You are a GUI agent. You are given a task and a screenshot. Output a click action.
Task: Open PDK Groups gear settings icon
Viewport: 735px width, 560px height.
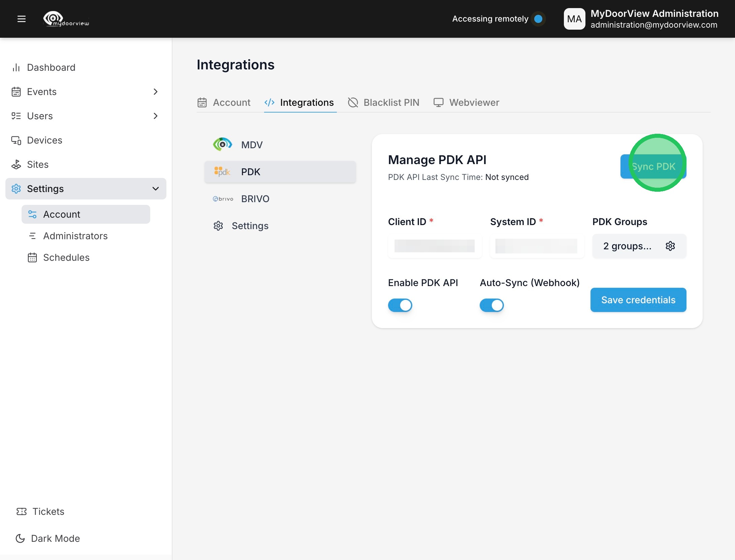click(670, 246)
